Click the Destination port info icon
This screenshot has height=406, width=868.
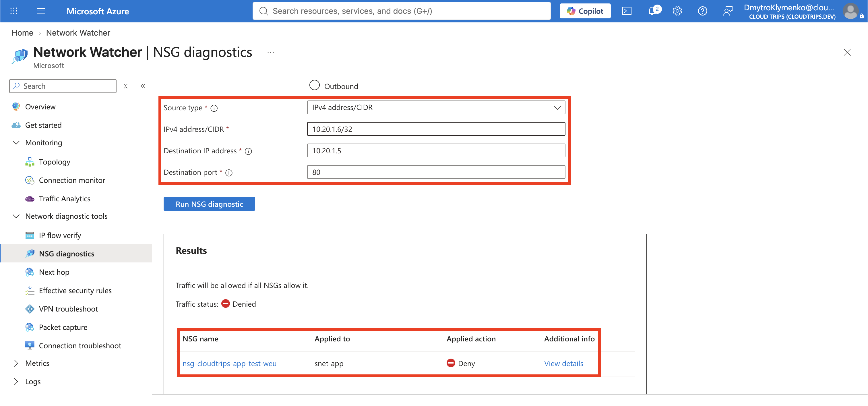point(229,173)
